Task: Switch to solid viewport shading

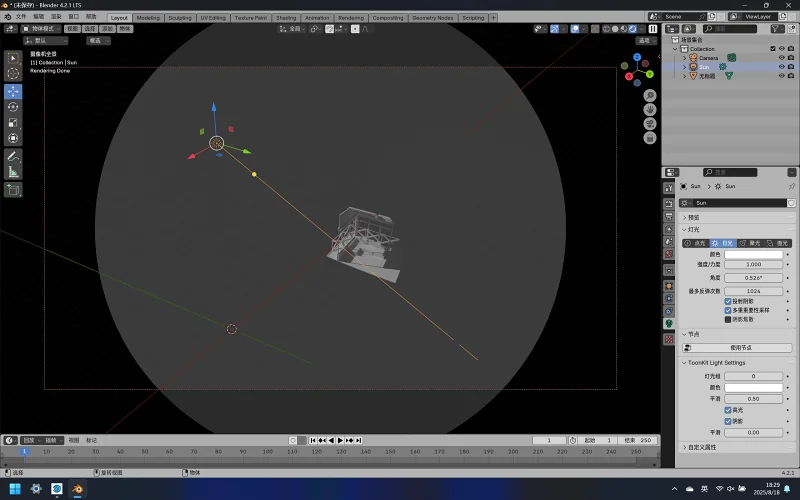Action: click(615, 29)
